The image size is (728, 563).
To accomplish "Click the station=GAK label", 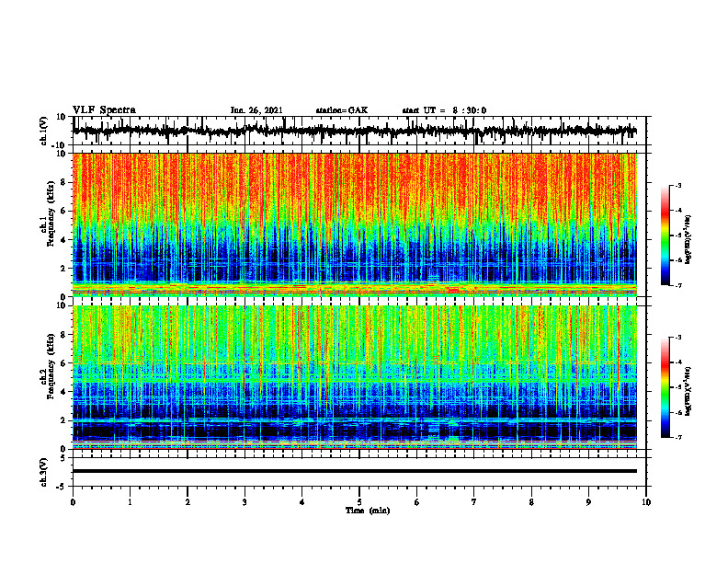I will [342, 110].
